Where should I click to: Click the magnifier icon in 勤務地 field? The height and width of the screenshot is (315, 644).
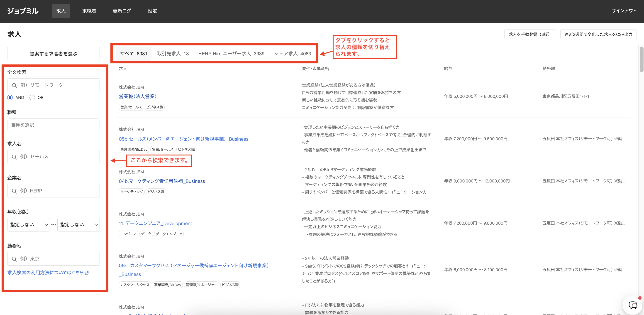(x=14, y=259)
